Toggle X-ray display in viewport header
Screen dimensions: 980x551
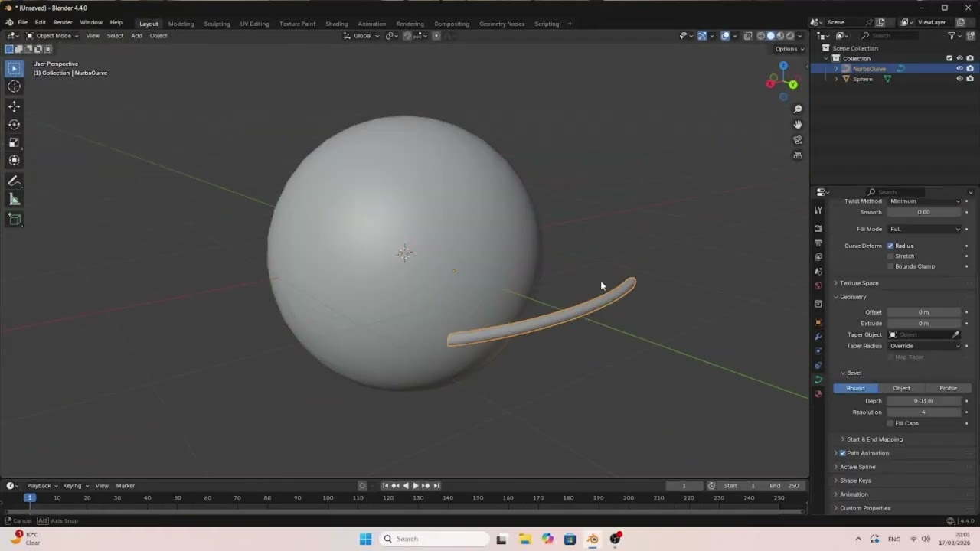[748, 36]
